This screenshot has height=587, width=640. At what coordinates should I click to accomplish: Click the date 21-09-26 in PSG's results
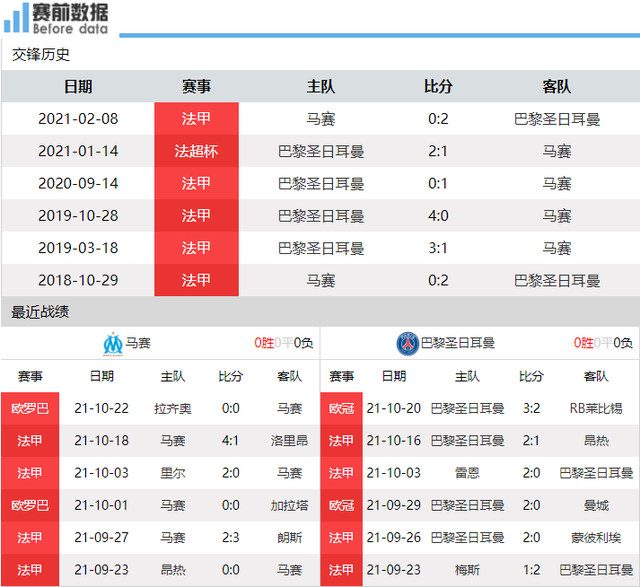point(393,538)
